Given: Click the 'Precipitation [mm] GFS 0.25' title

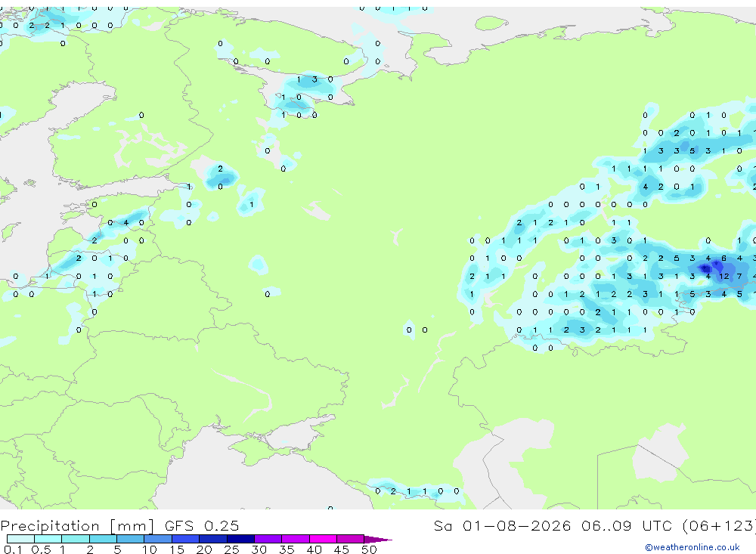Looking at the screenshot, I should [x=119, y=525].
